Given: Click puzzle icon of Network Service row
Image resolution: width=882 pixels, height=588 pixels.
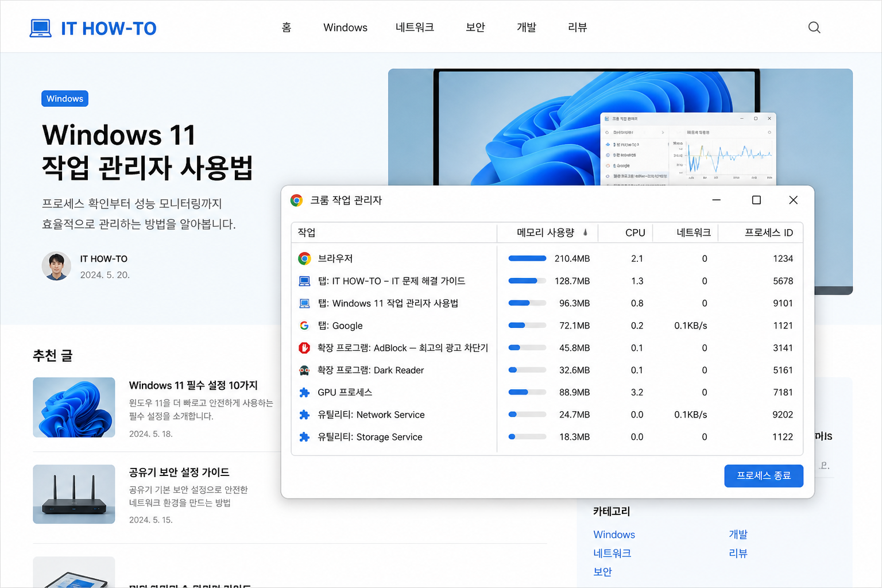Looking at the screenshot, I should 304,415.
